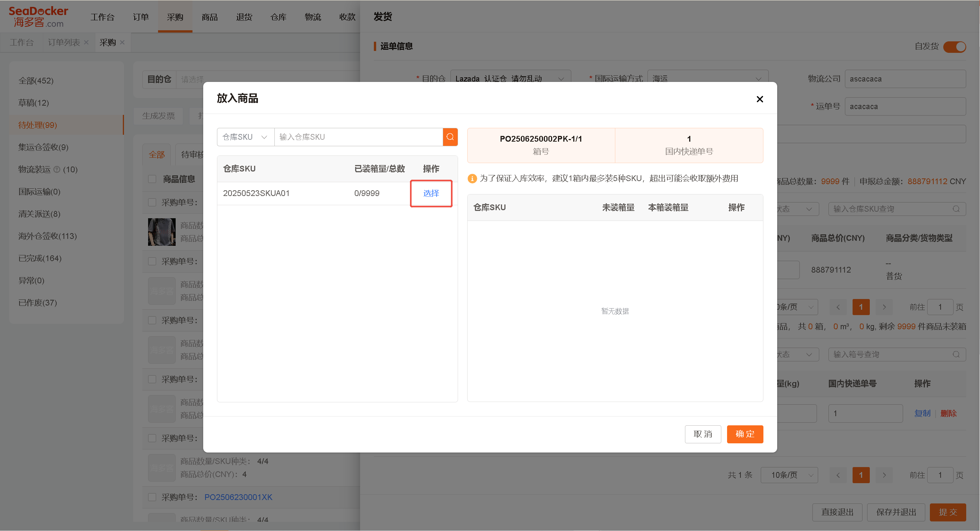The image size is (980, 531).
Task: Open the status dropdown beside 输入箱号查询
Action: click(798, 355)
